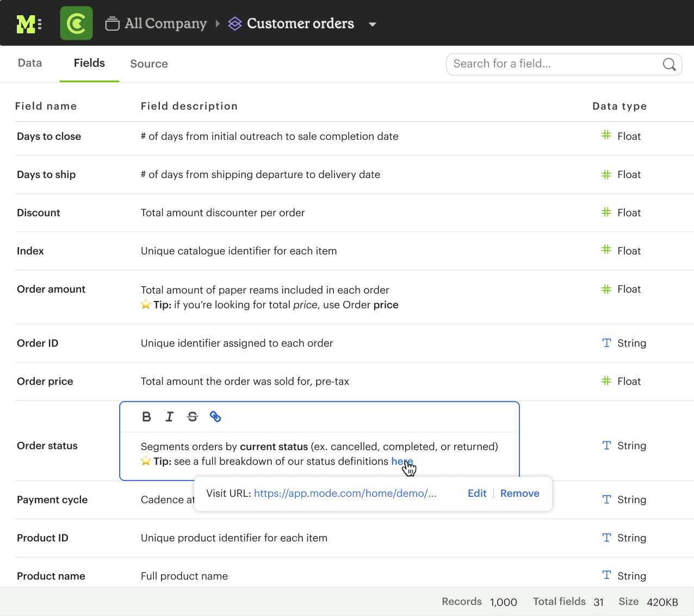Apply strikethrough formatting in description editor
This screenshot has height=616, width=694.
point(192,416)
